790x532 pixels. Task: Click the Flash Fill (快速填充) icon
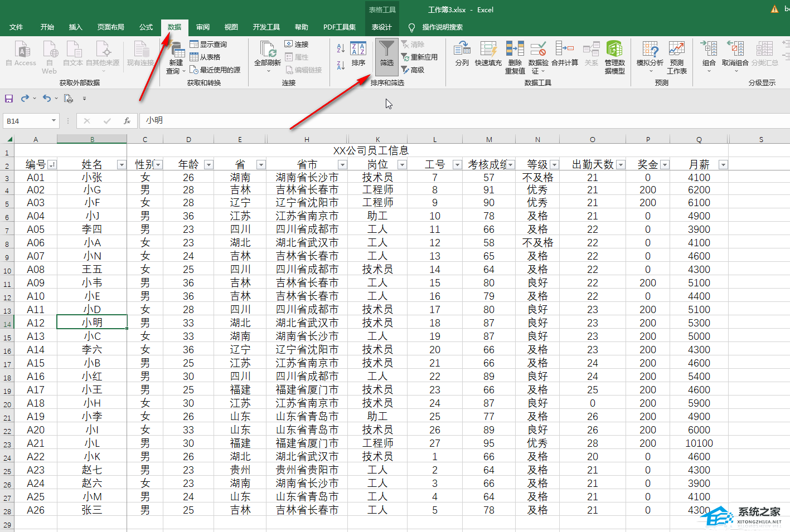pyautogui.click(x=488, y=49)
